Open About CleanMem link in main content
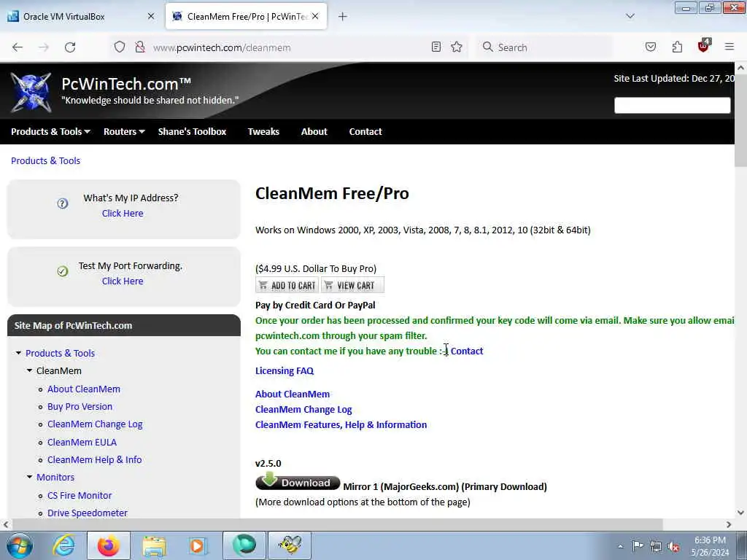The image size is (747, 560). [293, 394]
